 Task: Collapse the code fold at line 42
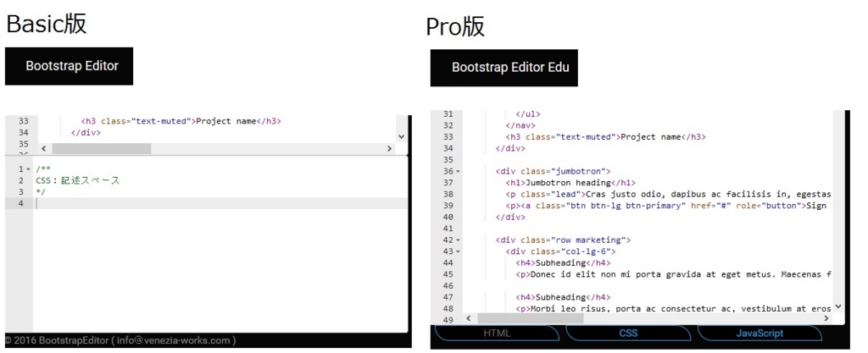458,240
